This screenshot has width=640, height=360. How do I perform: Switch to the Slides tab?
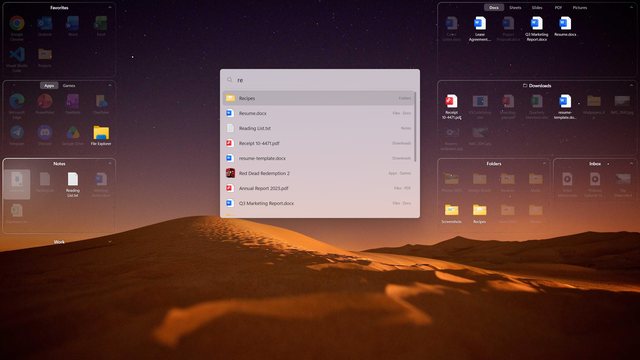(x=537, y=8)
